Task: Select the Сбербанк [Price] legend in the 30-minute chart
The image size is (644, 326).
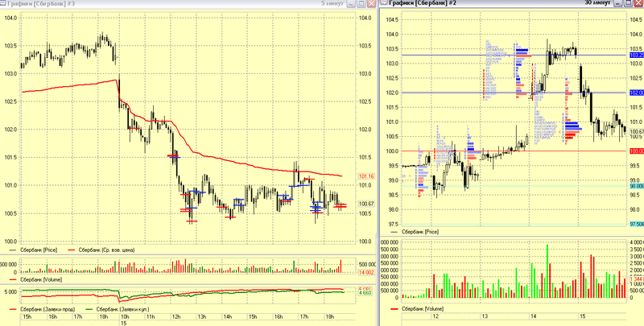Action: [x=415, y=232]
